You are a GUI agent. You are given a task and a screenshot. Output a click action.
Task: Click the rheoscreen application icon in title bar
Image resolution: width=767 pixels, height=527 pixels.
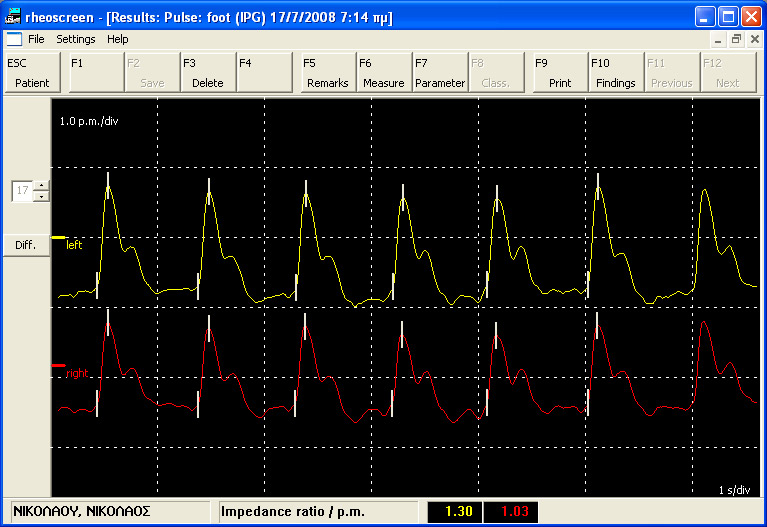(12, 17)
